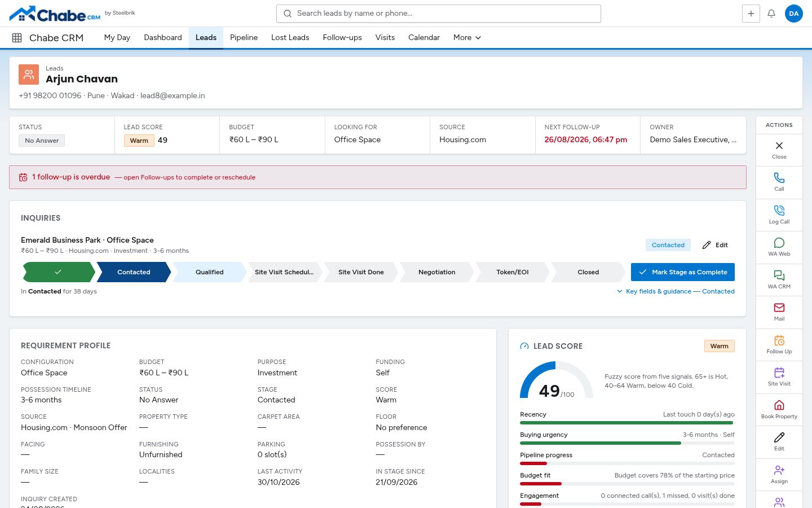The height and width of the screenshot is (508, 812).
Task: Select the Closed pipeline stage
Action: (588, 272)
